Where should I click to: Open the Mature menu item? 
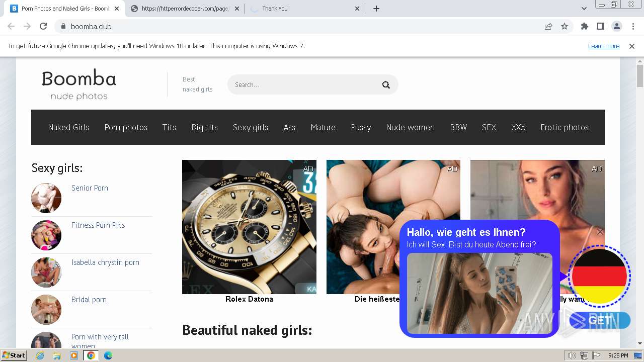tap(323, 127)
